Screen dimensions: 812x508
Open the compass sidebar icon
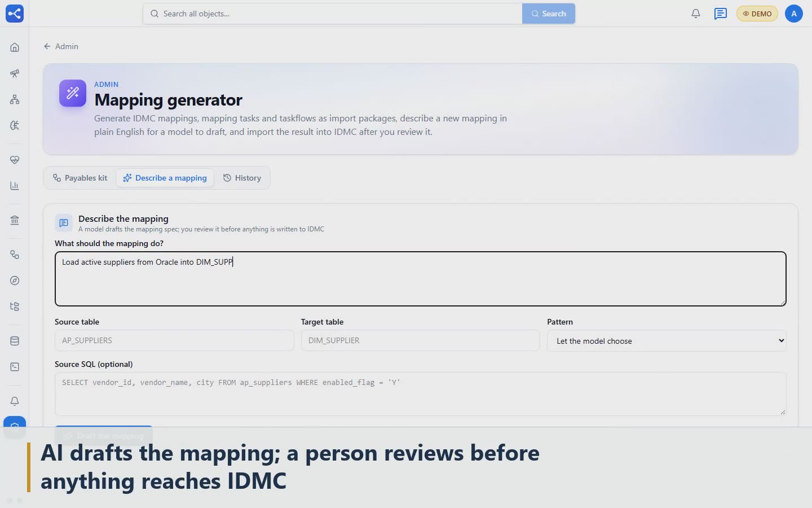tap(15, 281)
